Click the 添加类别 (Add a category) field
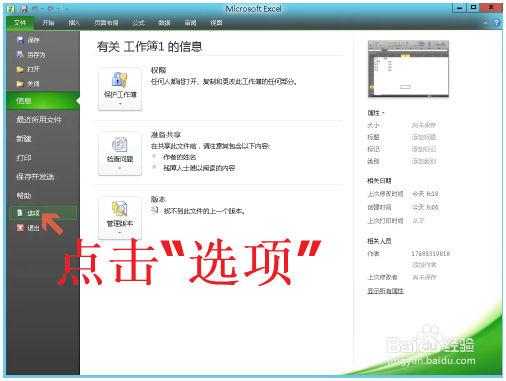The width and height of the screenshot is (506, 381). point(424,161)
